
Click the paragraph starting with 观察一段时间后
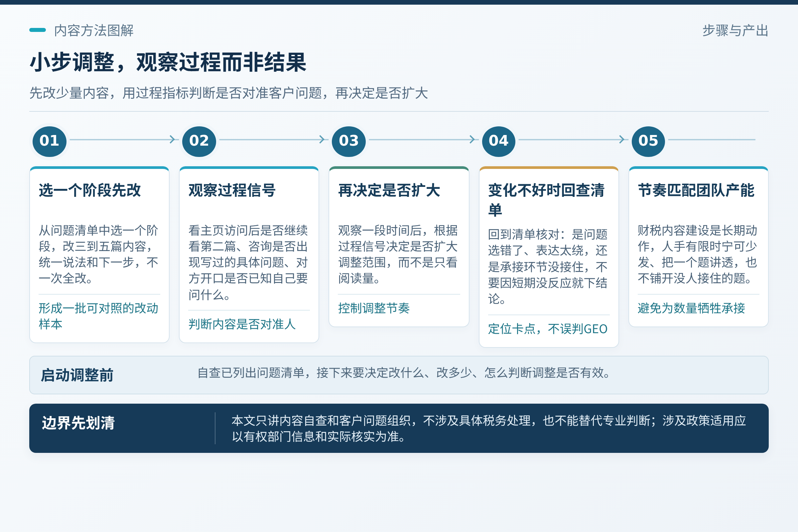click(398, 254)
